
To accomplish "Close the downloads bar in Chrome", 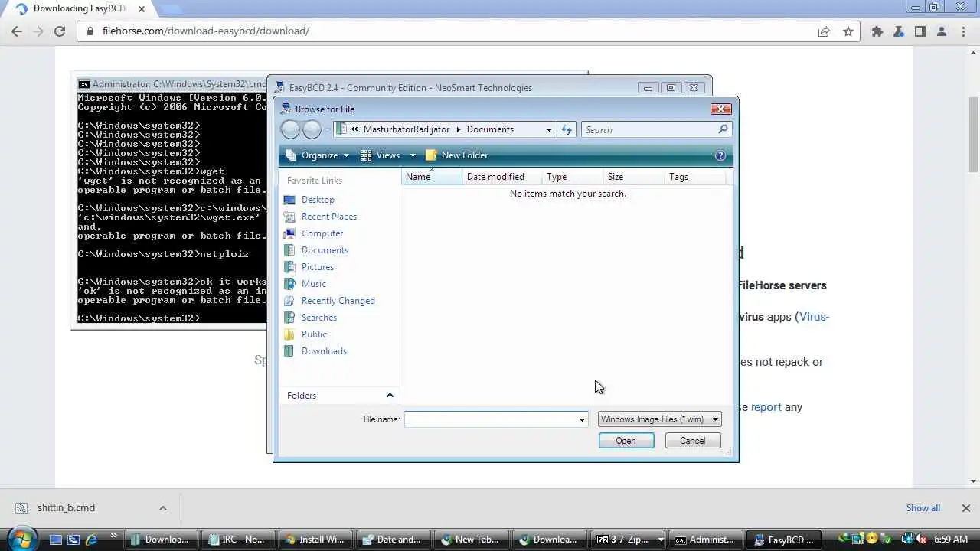I will pos(965,508).
